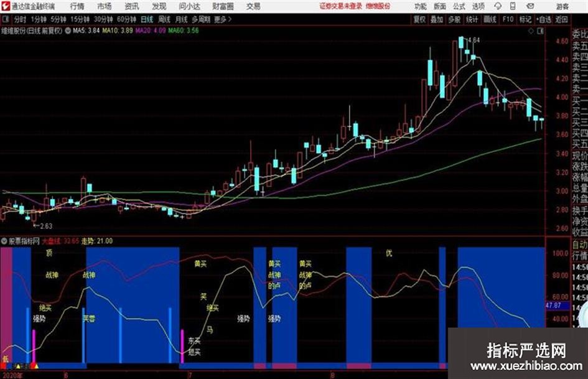The height and width of the screenshot is (379, 588).
Task: Open the 问小达 menu
Action: tap(189, 6)
